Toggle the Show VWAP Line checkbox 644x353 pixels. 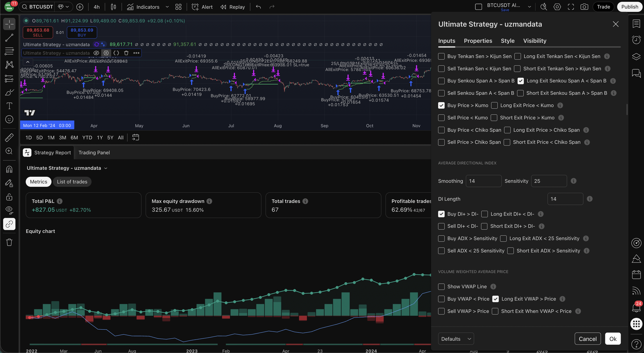441,287
